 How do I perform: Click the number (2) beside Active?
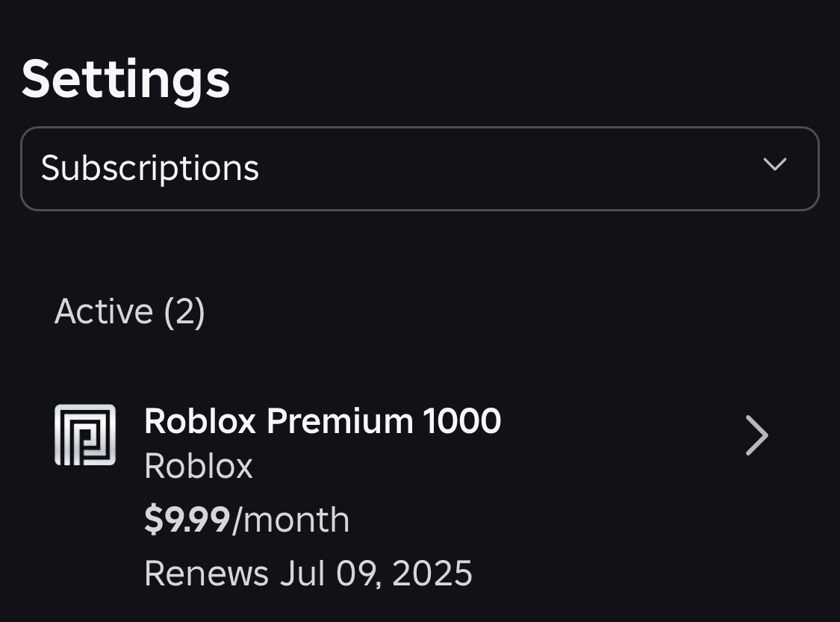pos(184,311)
